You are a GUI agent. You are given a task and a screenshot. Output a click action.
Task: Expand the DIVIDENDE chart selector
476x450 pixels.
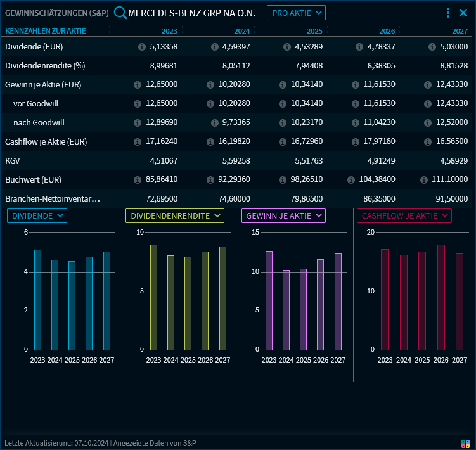click(x=37, y=216)
